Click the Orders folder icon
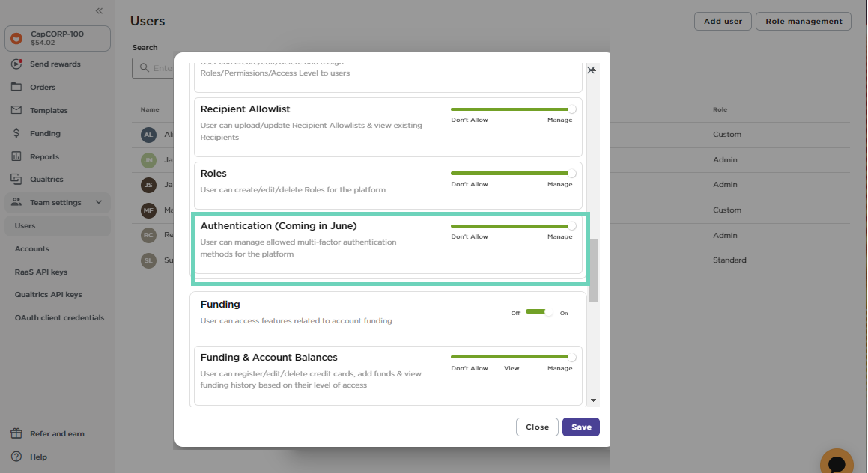Image resolution: width=868 pixels, height=473 pixels. [x=16, y=87]
